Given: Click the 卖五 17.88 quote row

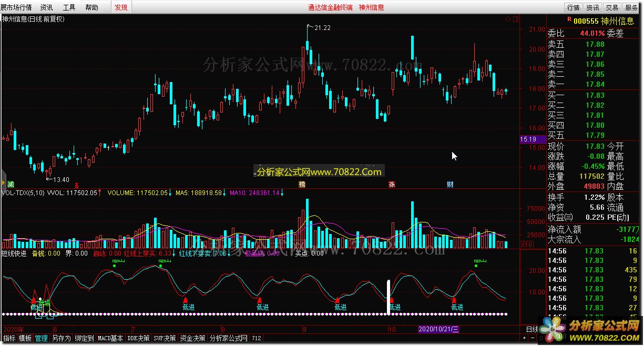Looking at the screenshot, I should coord(594,45).
